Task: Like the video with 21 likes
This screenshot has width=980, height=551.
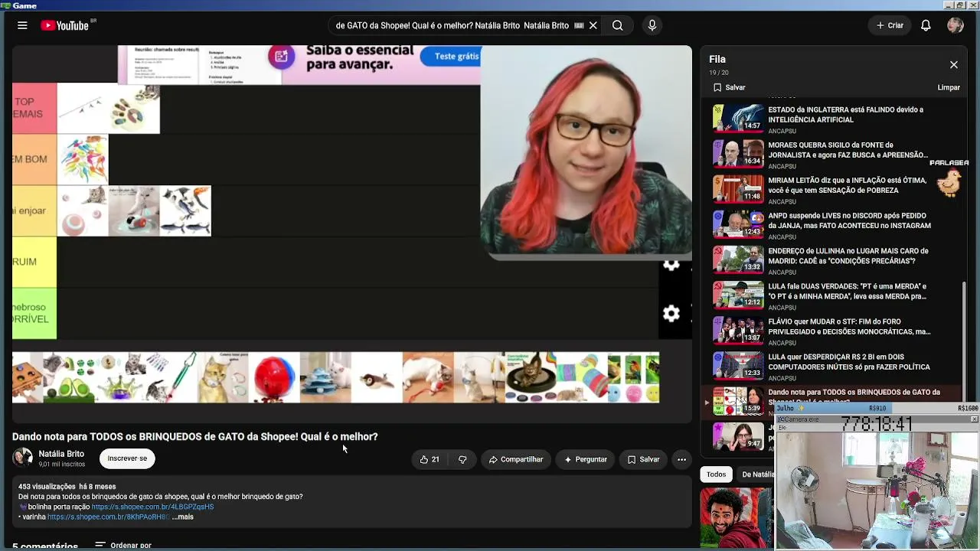Action: point(430,459)
